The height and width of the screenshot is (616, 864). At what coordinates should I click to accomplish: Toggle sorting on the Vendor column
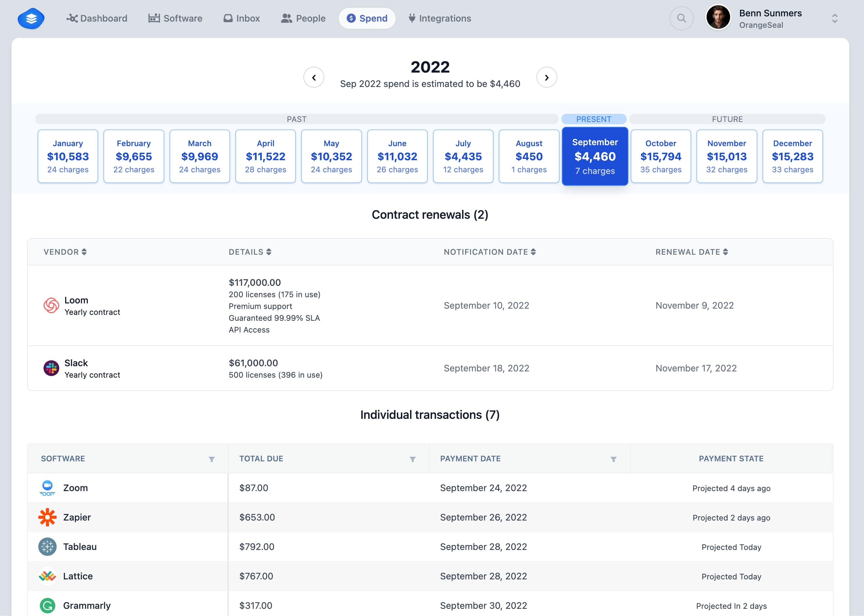tap(84, 252)
